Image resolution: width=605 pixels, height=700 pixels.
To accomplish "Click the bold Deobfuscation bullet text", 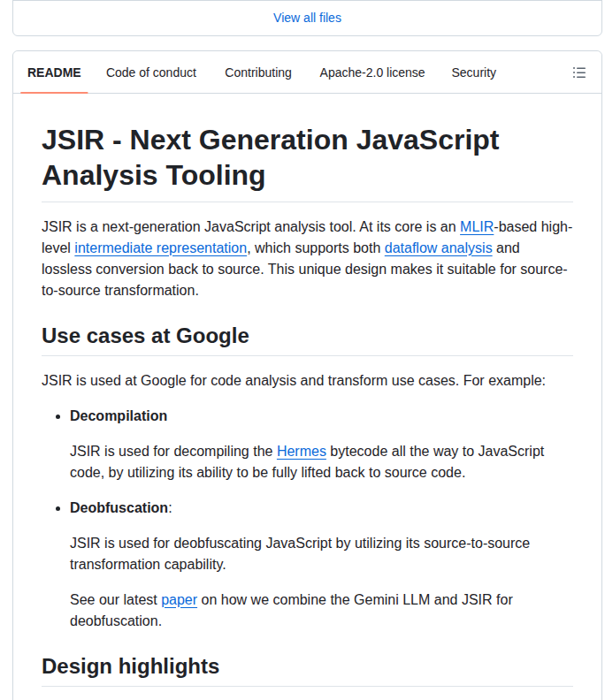I will [x=119, y=507].
